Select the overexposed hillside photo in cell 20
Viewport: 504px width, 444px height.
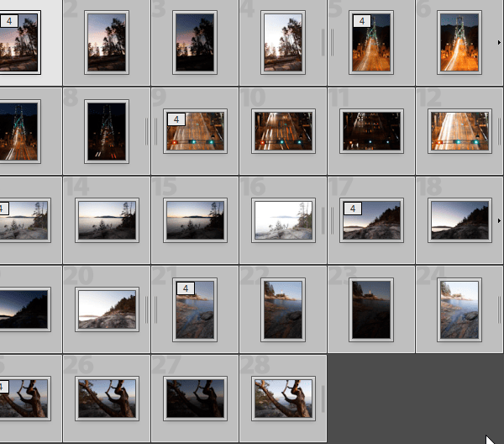click(107, 309)
